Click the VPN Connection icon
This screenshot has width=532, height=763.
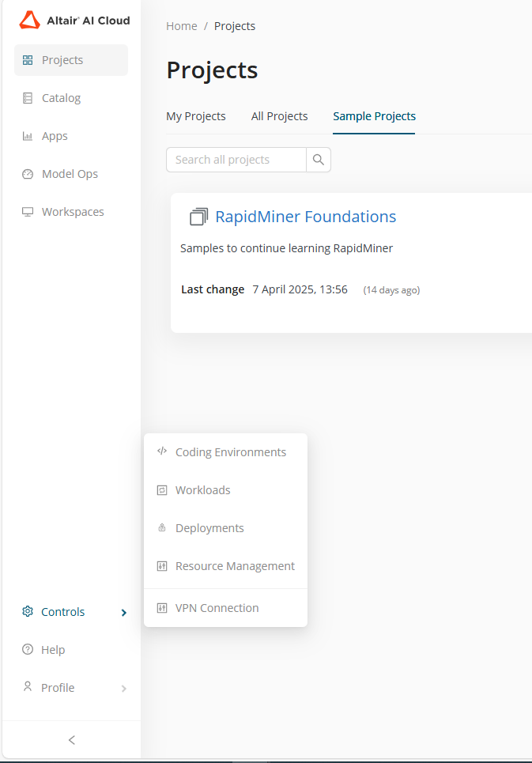pos(162,608)
